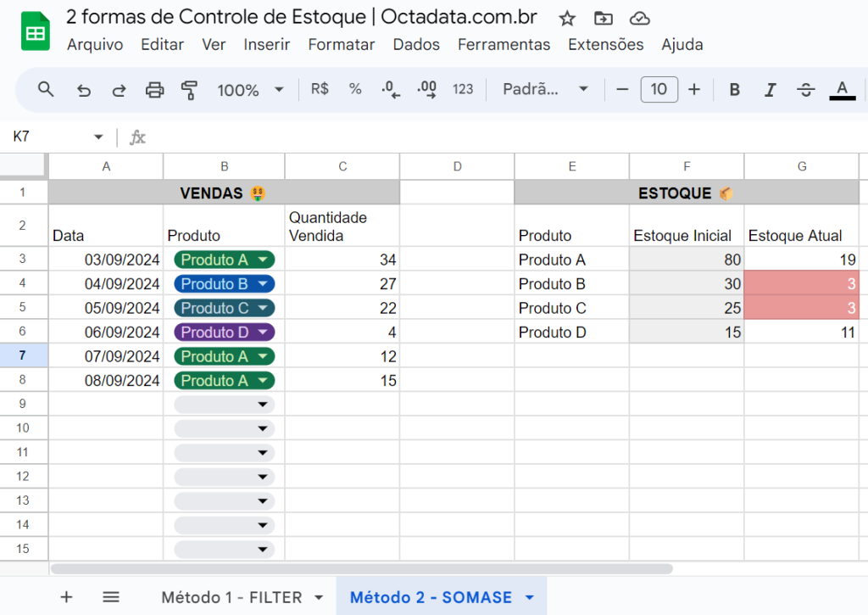
Task: Open the text color picker
Action: [x=842, y=89]
